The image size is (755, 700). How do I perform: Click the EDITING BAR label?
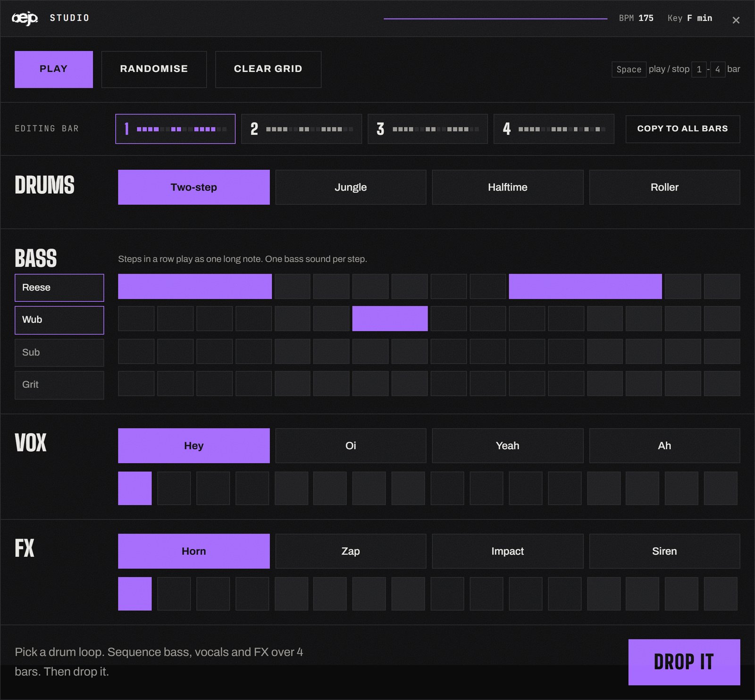pos(47,129)
